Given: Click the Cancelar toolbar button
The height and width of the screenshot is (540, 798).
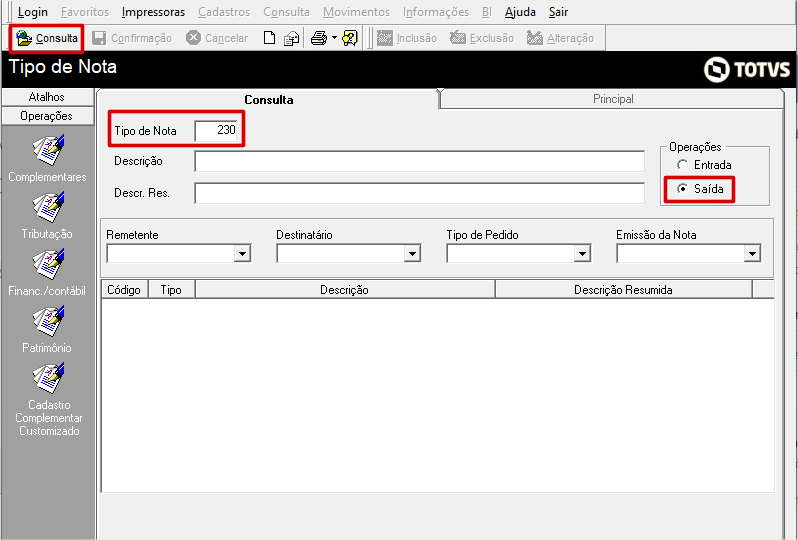Looking at the screenshot, I should (217, 38).
